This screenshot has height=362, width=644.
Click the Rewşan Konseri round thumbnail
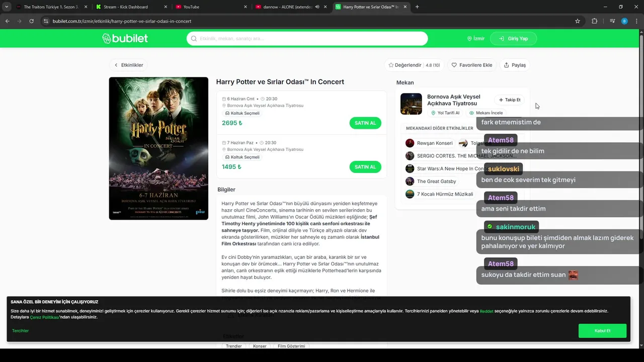point(410,143)
